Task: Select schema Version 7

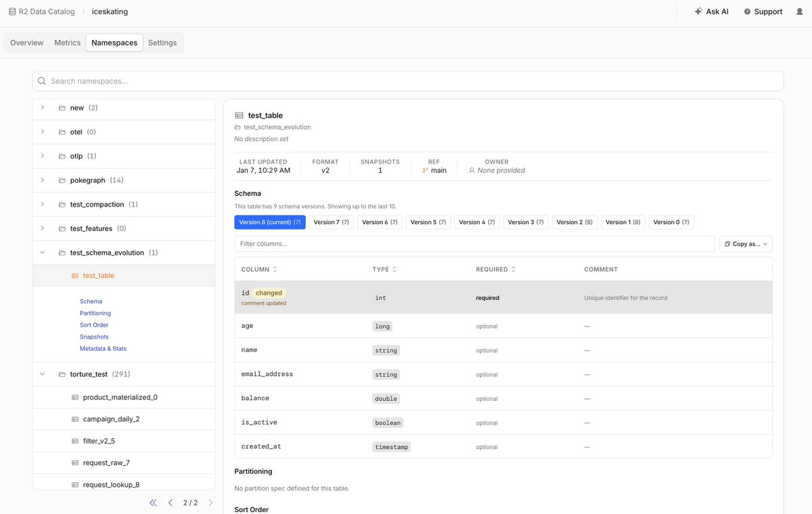Action: [332, 222]
